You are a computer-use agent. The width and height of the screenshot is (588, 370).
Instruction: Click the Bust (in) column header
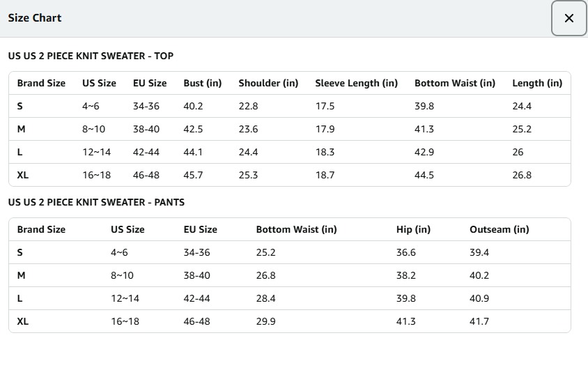click(x=202, y=83)
